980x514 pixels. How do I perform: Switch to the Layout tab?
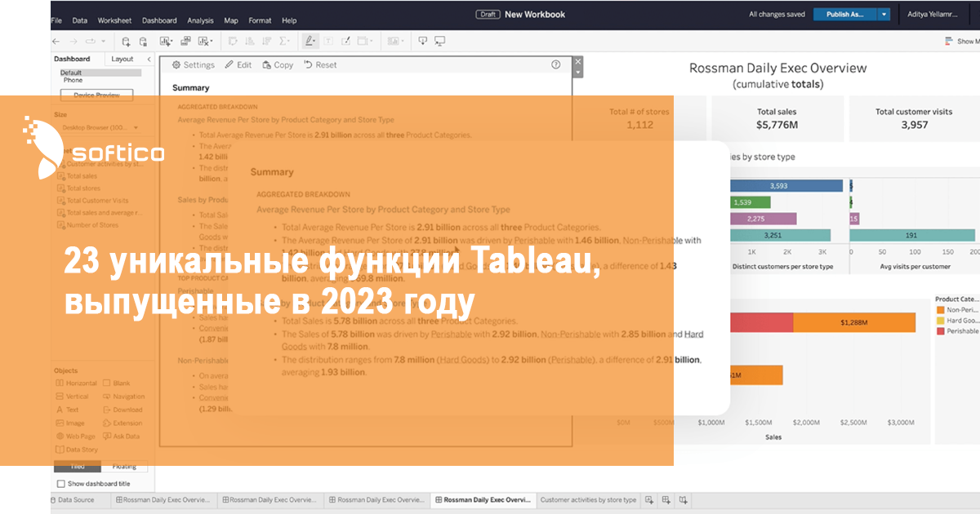point(122,59)
